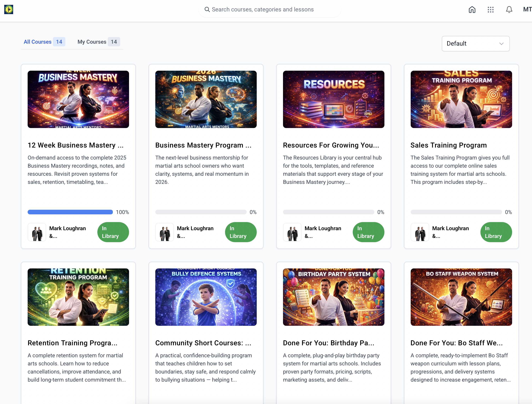Open the apps grid menu icon

coord(491,10)
